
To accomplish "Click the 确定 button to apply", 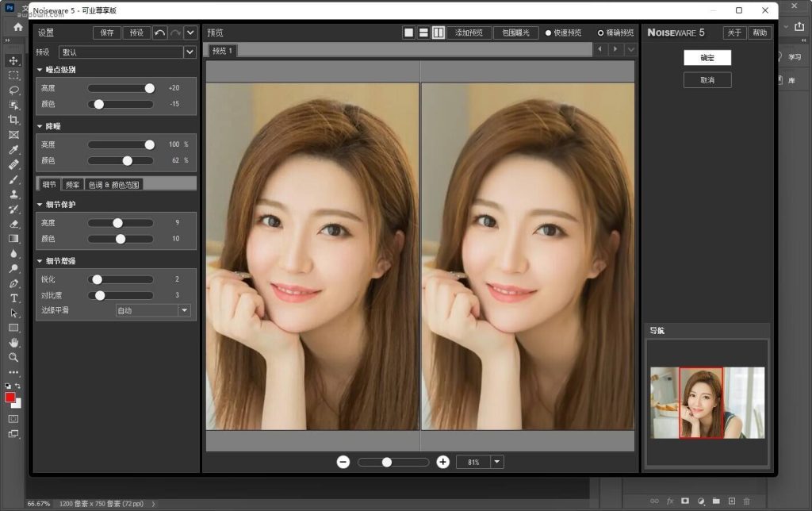I will pos(707,58).
